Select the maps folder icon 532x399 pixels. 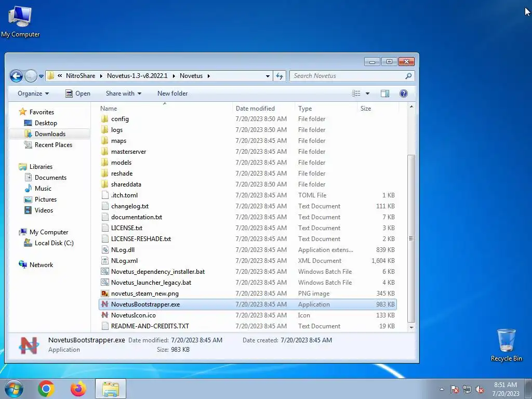pos(105,140)
